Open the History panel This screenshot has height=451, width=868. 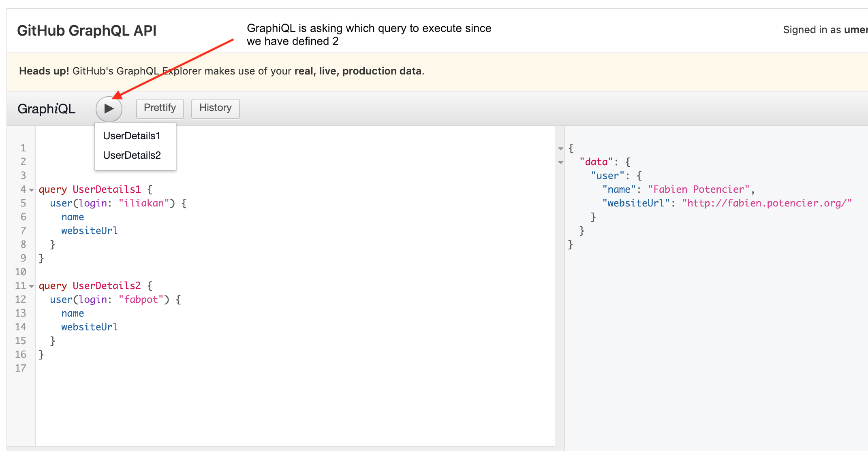tap(215, 108)
